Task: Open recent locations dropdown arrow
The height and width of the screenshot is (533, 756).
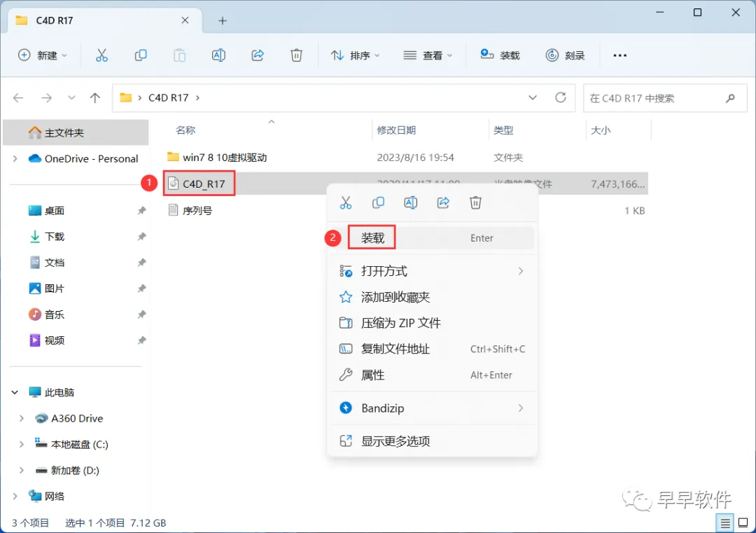Action: point(71,98)
